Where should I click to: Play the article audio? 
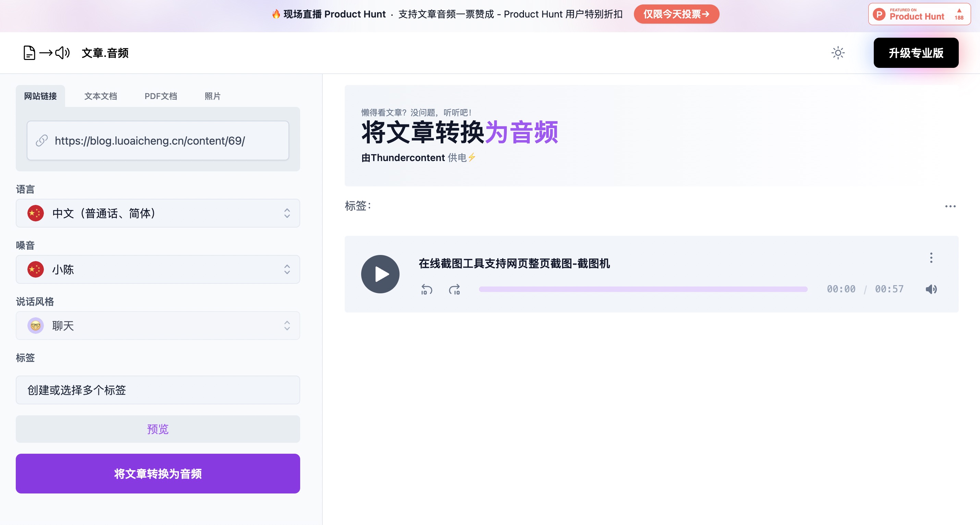pyautogui.click(x=380, y=274)
